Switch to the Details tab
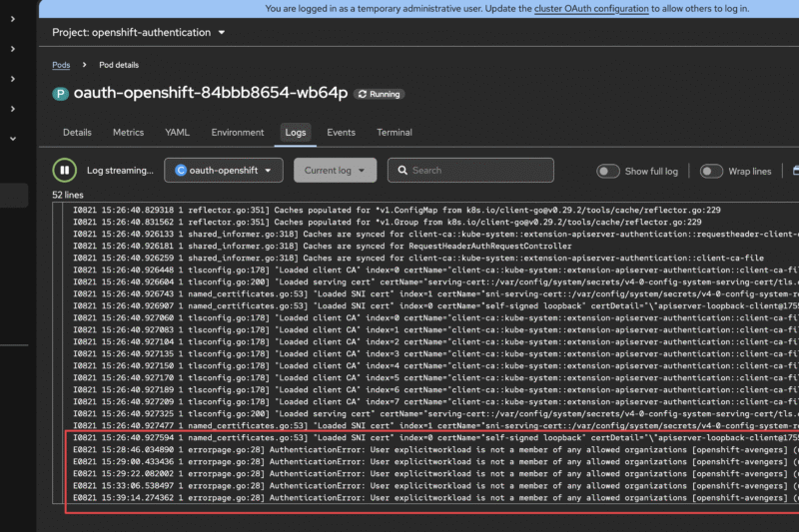The image size is (799, 532). click(77, 133)
